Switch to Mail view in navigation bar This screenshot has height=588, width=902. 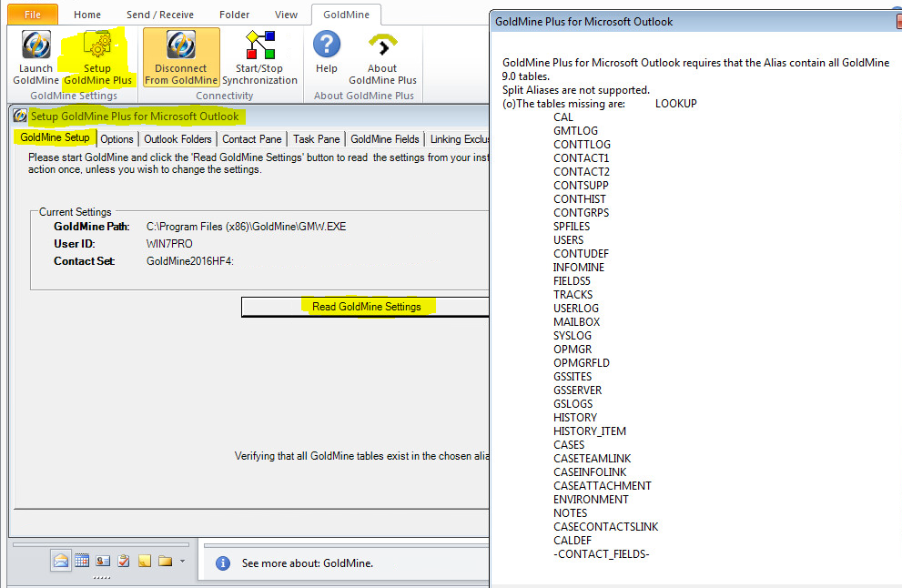coord(61,561)
